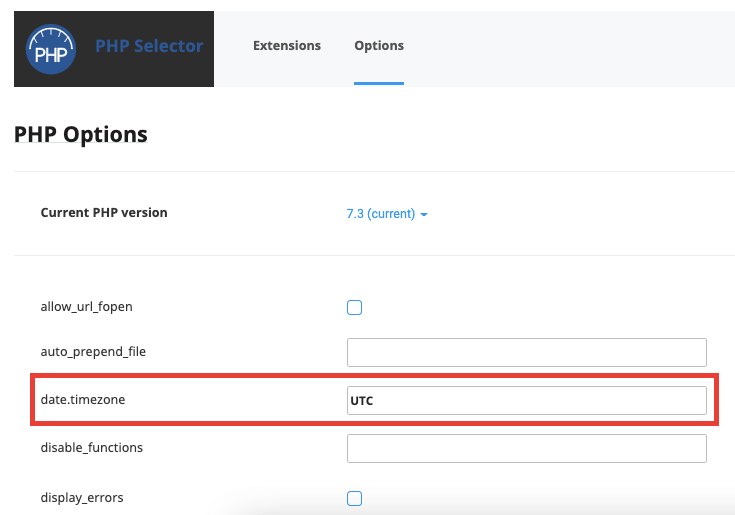Image resolution: width=735 pixels, height=515 pixels.
Task: Click the disable_functions option label
Action: point(91,448)
